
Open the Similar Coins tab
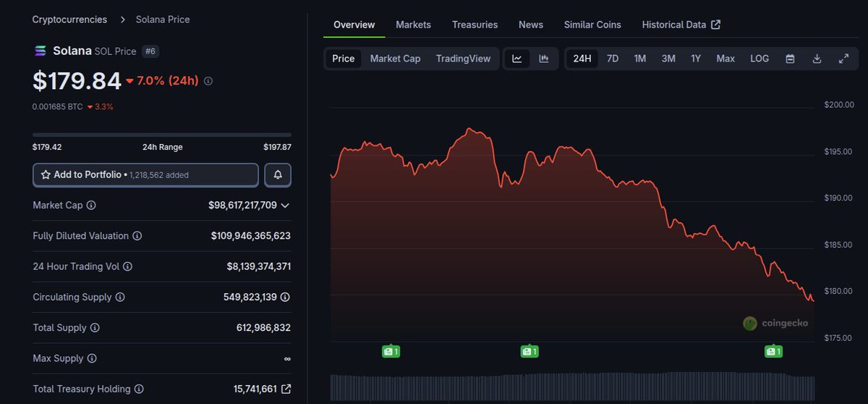tap(592, 25)
